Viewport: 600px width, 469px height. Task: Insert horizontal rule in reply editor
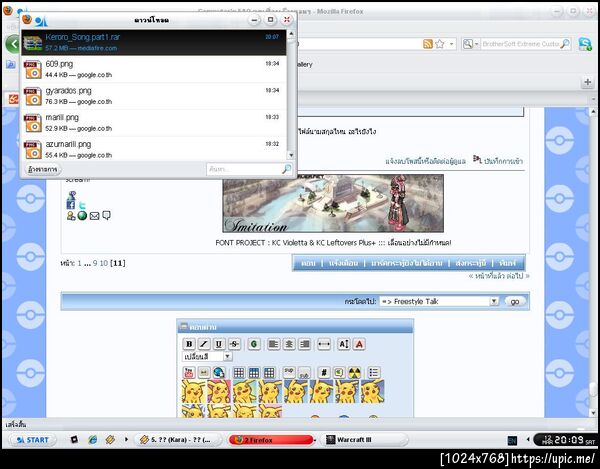324,344
